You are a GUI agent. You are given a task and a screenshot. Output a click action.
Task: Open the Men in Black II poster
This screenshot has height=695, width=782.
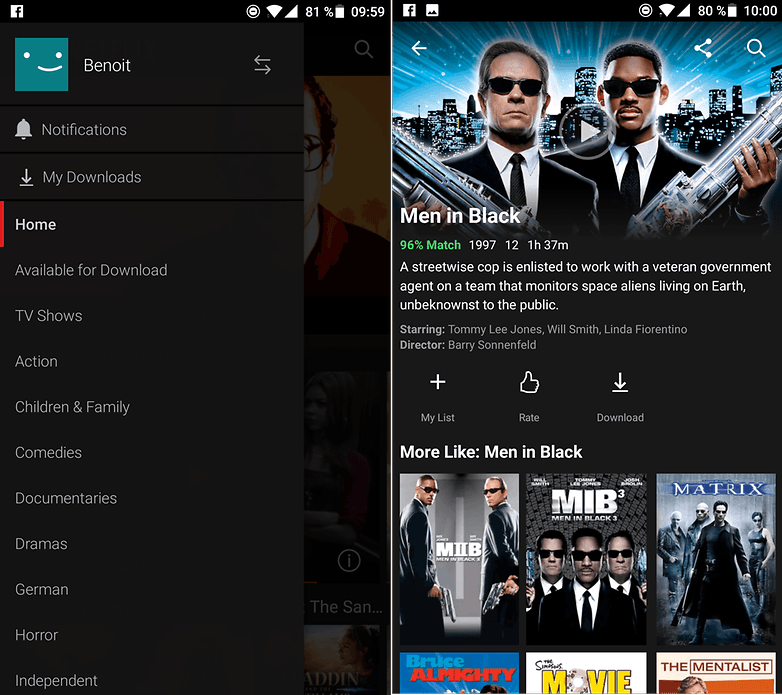click(459, 559)
